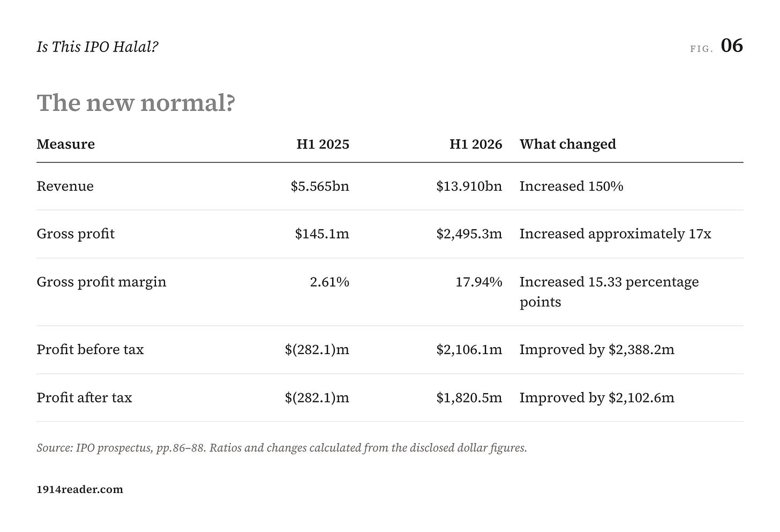The height and width of the screenshot is (532, 780).
Task: Select the Profit before tax label
Action: (90, 349)
